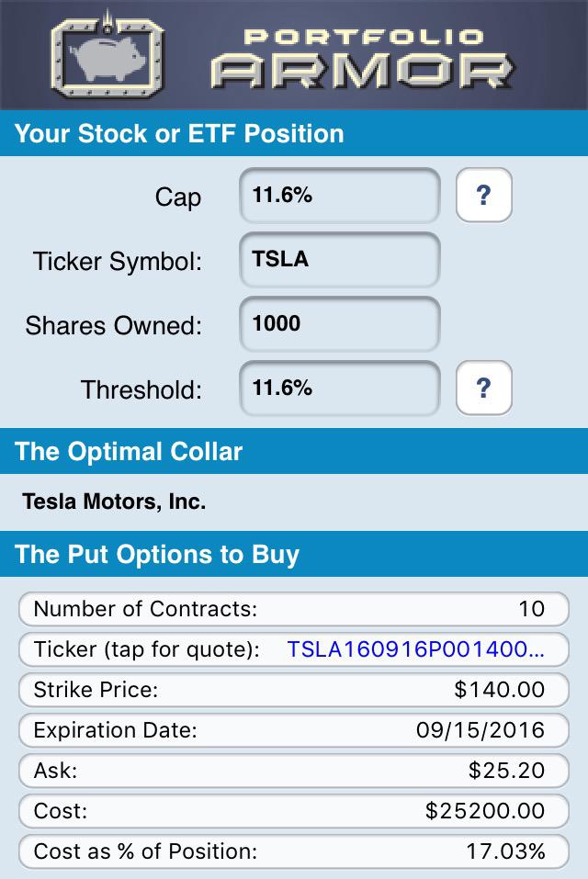Tap the piggy bank logo icon
The image size is (588, 879).
click(107, 54)
